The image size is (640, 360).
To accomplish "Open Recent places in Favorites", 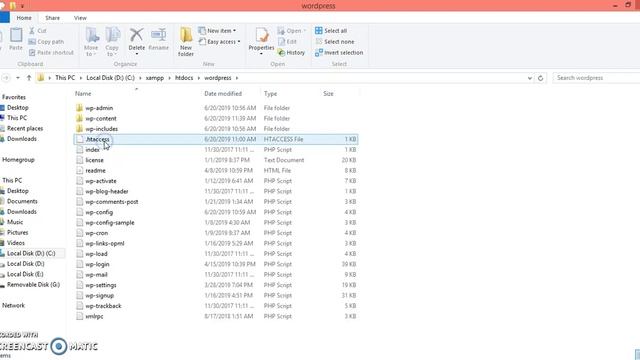I will click(25, 129).
